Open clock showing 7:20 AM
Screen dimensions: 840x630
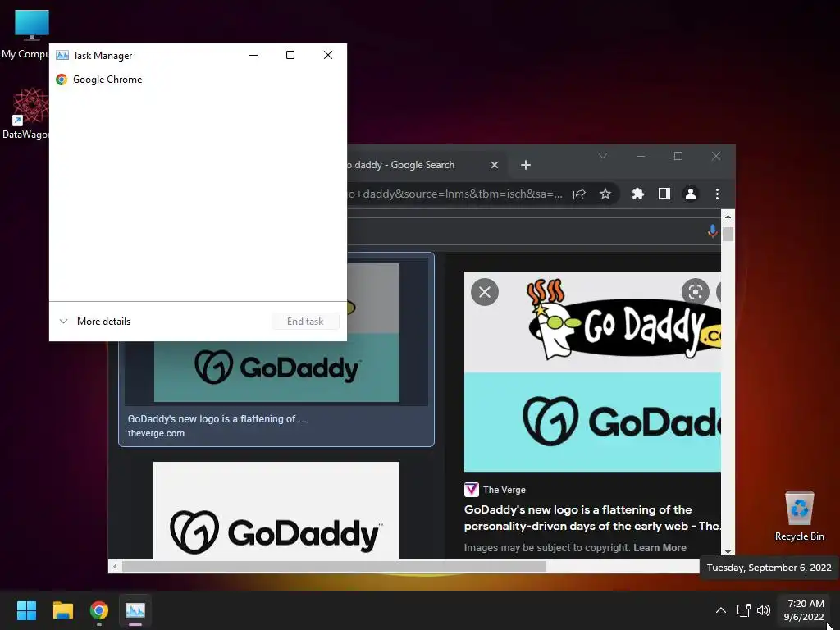coord(804,610)
